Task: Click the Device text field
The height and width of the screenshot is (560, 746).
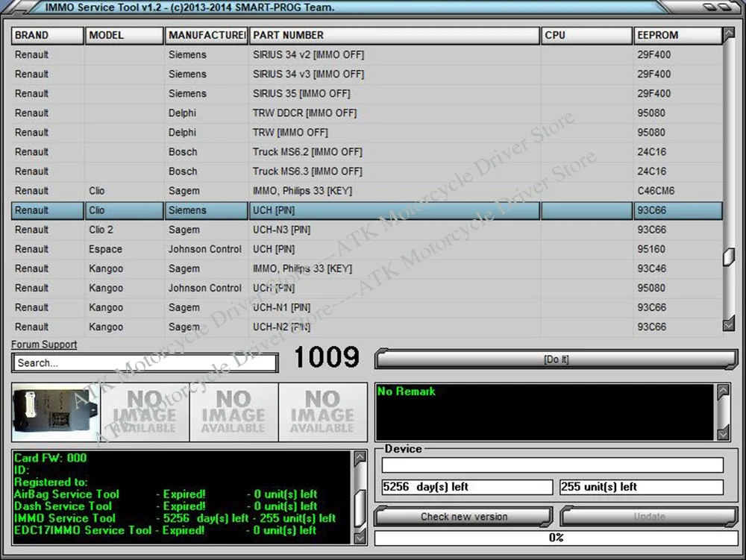Action: pyautogui.click(x=552, y=465)
